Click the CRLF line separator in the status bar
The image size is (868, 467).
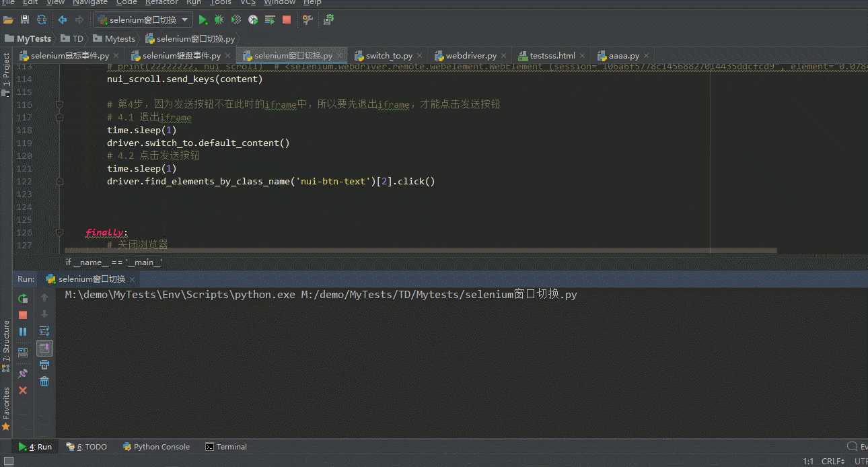point(834,462)
